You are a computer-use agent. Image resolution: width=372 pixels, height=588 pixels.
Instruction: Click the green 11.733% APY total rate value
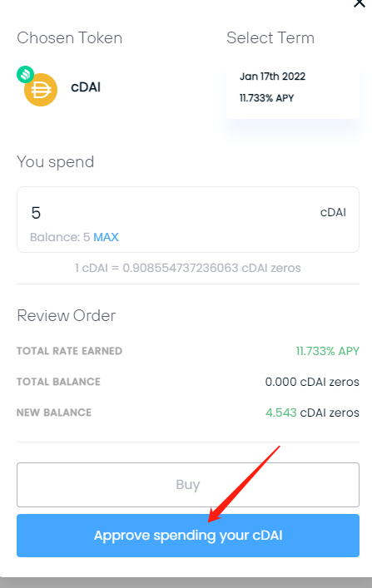click(327, 351)
